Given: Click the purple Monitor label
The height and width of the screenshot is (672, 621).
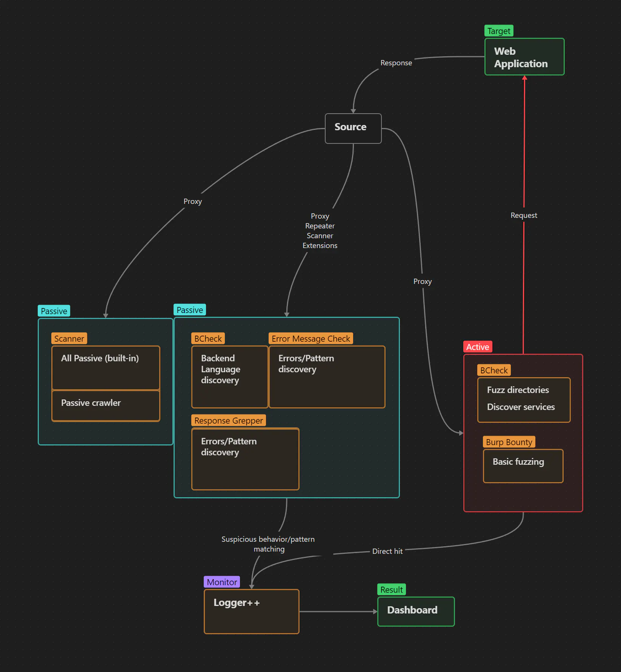Looking at the screenshot, I should [222, 582].
